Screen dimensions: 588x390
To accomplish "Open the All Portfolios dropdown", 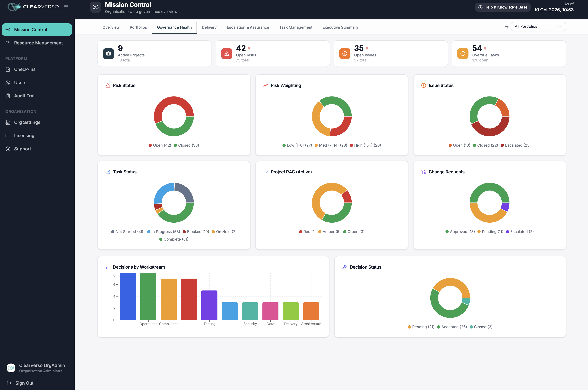I will point(538,26).
